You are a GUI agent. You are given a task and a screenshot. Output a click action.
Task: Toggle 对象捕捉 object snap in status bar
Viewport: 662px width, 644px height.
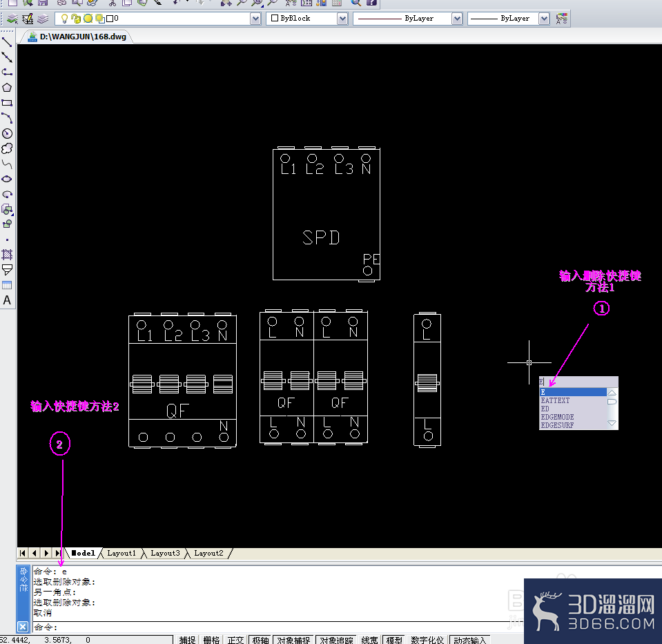293,640
